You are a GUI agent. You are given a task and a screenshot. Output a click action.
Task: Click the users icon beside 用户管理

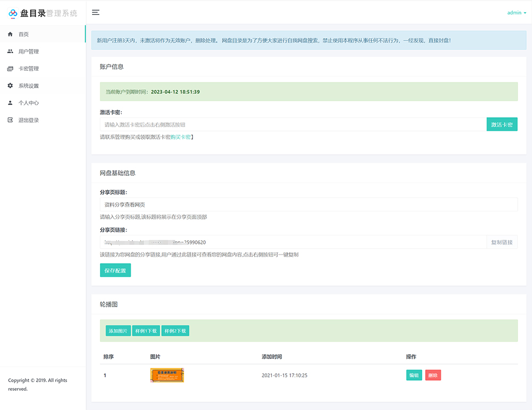coord(10,52)
